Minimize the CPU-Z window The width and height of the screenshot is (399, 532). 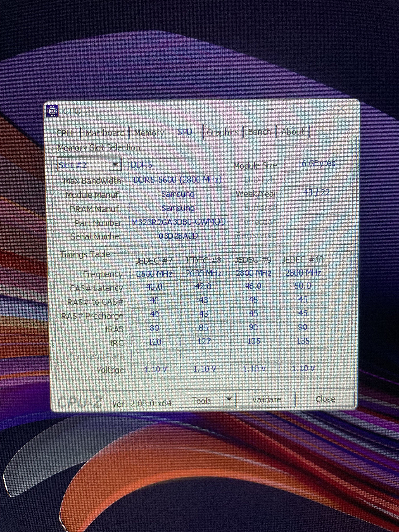click(270, 110)
